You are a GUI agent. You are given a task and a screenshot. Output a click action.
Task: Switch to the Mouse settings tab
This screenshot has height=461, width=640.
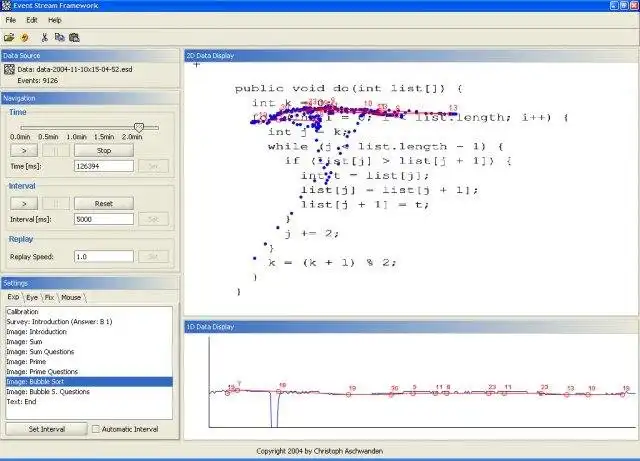[71, 297]
